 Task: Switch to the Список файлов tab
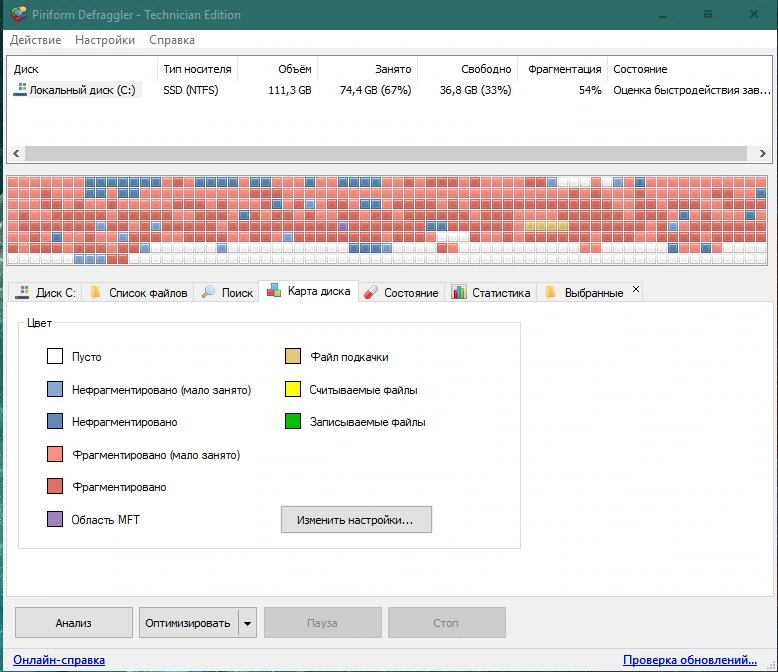(138, 292)
